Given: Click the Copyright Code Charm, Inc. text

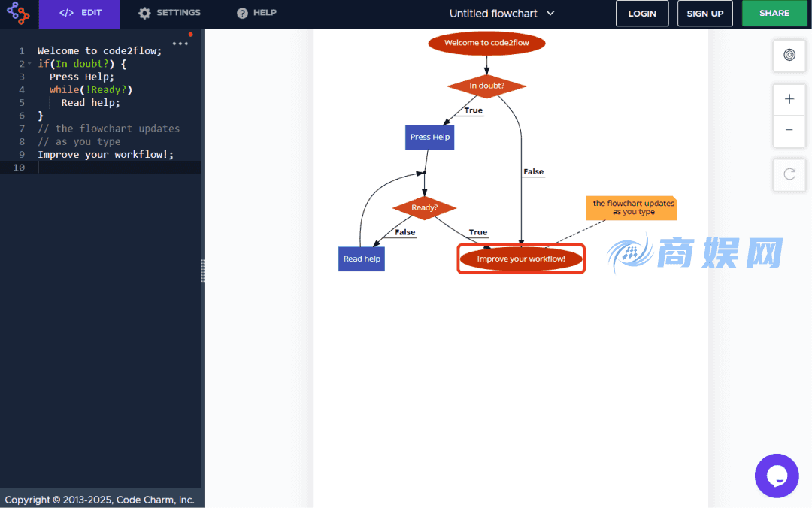Looking at the screenshot, I should (x=99, y=500).
